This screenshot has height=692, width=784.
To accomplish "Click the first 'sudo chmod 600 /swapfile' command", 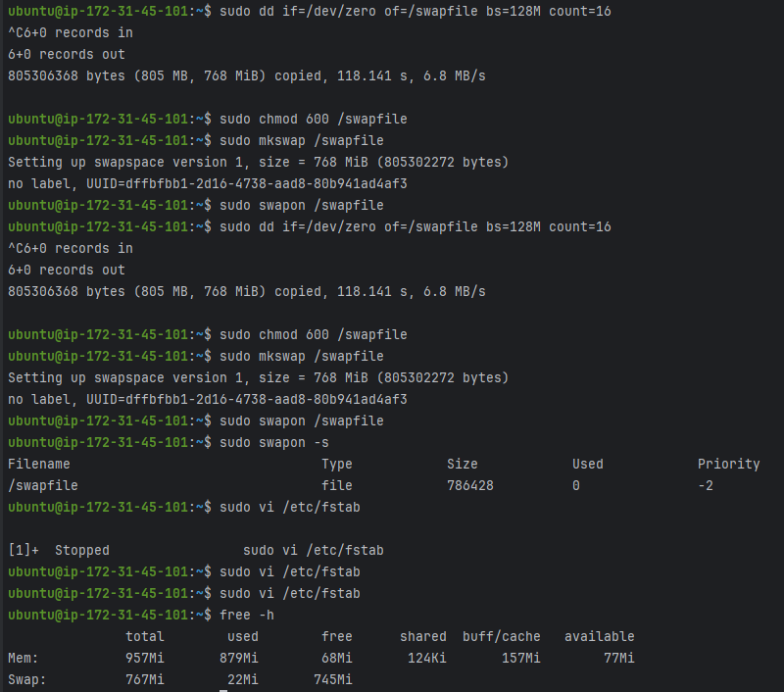I will click(x=313, y=119).
